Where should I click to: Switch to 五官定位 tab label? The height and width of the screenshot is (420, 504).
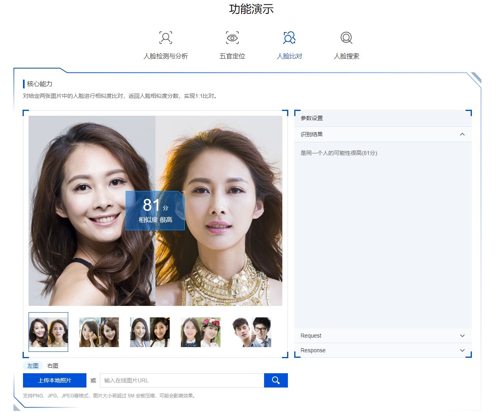(x=232, y=56)
